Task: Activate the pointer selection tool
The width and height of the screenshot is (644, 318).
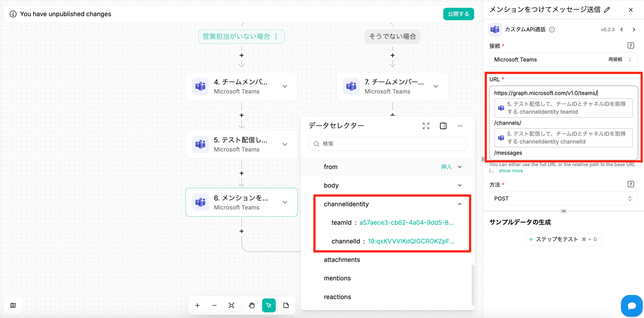Action: pos(269,305)
